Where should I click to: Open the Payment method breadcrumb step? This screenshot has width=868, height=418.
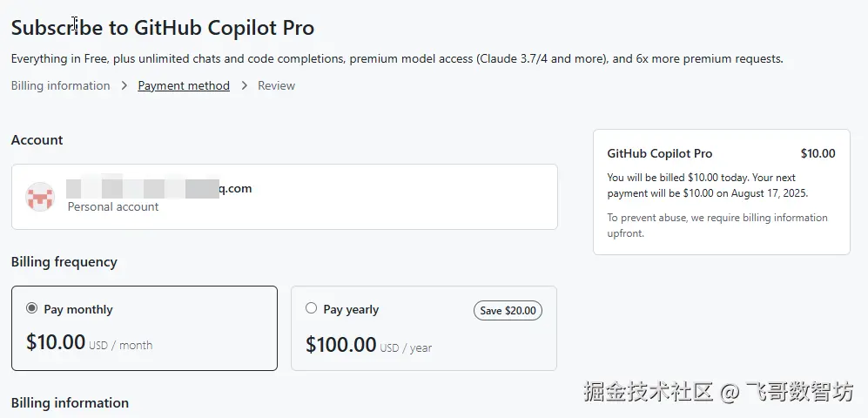tap(184, 86)
